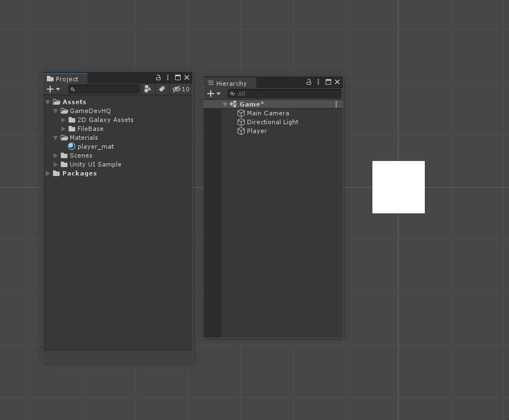Open Search by Label in Project panel
This screenshot has width=509, height=420.
pyautogui.click(x=162, y=89)
